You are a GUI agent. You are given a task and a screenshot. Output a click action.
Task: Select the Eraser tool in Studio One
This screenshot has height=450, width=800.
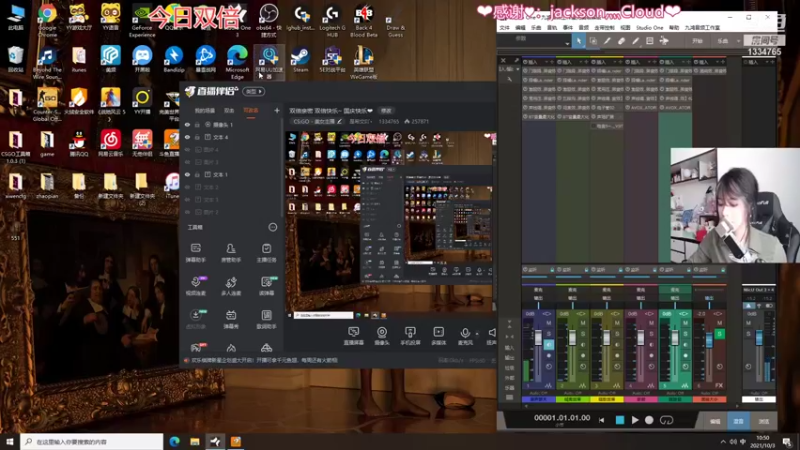coord(621,41)
